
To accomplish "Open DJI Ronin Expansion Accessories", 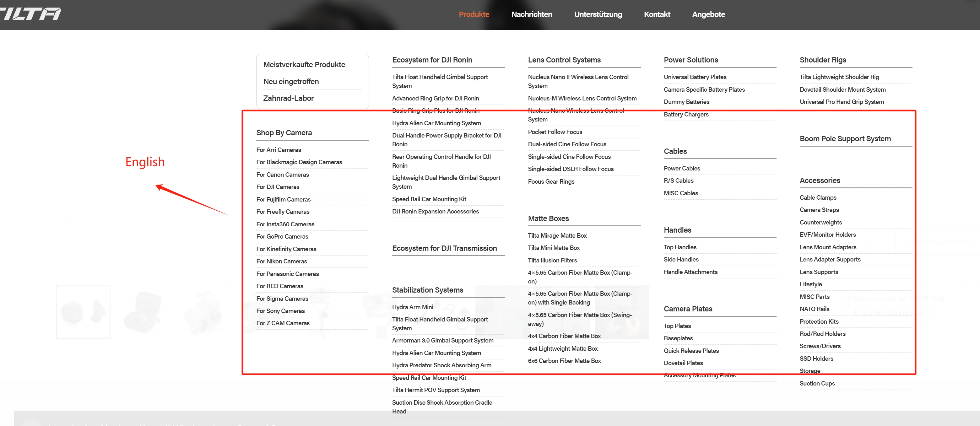I will tap(435, 211).
